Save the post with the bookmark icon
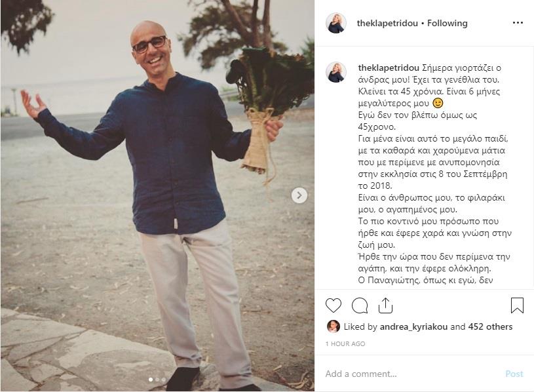This screenshot has height=392, width=534. point(517,305)
